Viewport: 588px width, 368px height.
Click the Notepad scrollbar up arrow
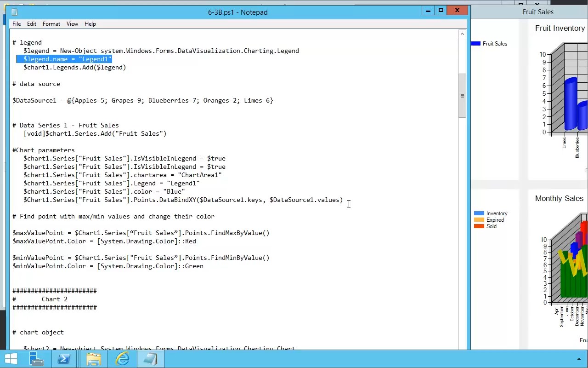[x=463, y=34]
